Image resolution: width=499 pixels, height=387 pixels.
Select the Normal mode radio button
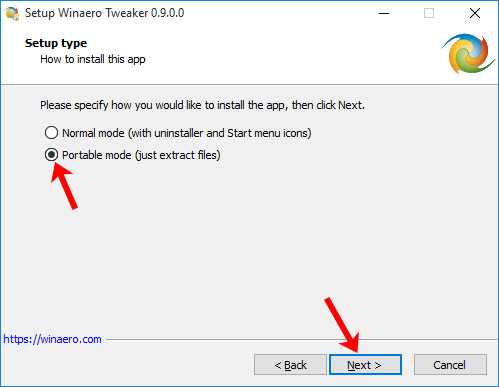[51, 133]
